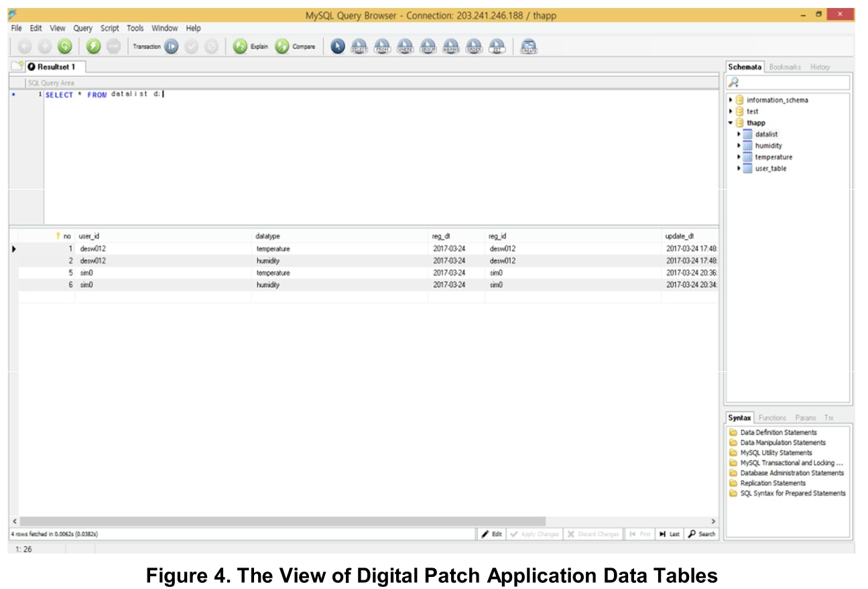Click the Discard Changes button

(593, 534)
